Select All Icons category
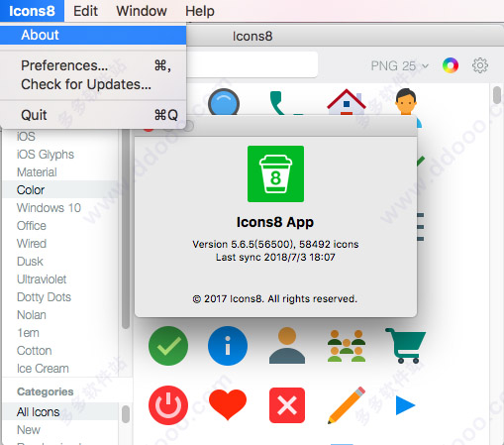Image resolution: width=504 pixels, height=445 pixels. (60, 412)
